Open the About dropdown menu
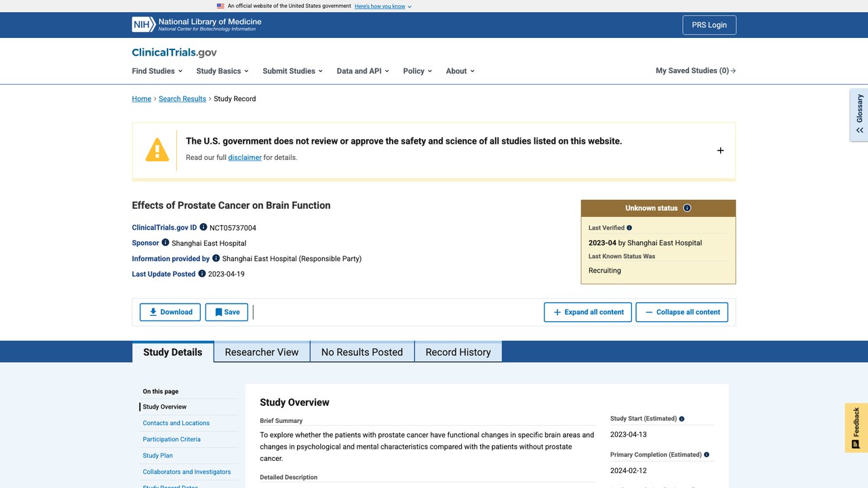The width and height of the screenshot is (868, 488). [x=460, y=70]
